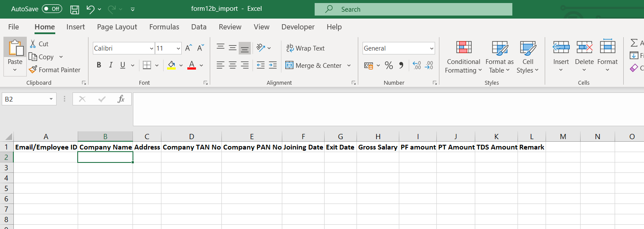The height and width of the screenshot is (229, 644).
Task: Select cell 'Gross Salary' in row 1
Action: pyautogui.click(x=378, y=147)
